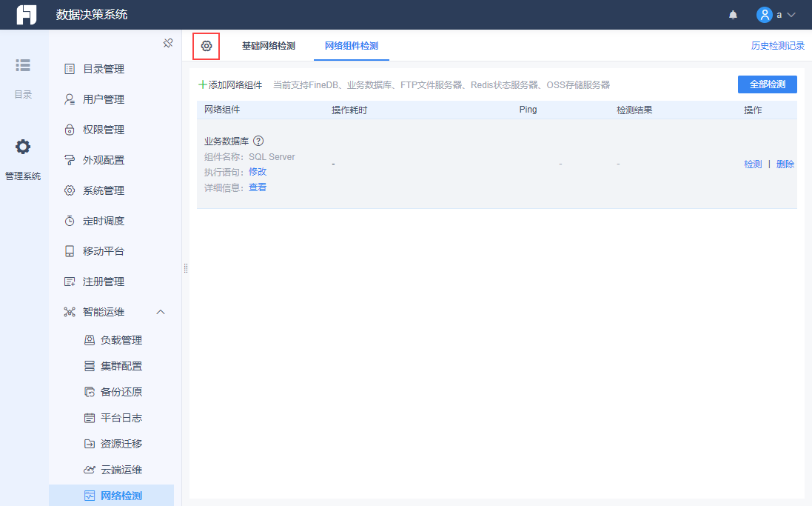Click 修改 link for 执行语句

click(258, 172)
